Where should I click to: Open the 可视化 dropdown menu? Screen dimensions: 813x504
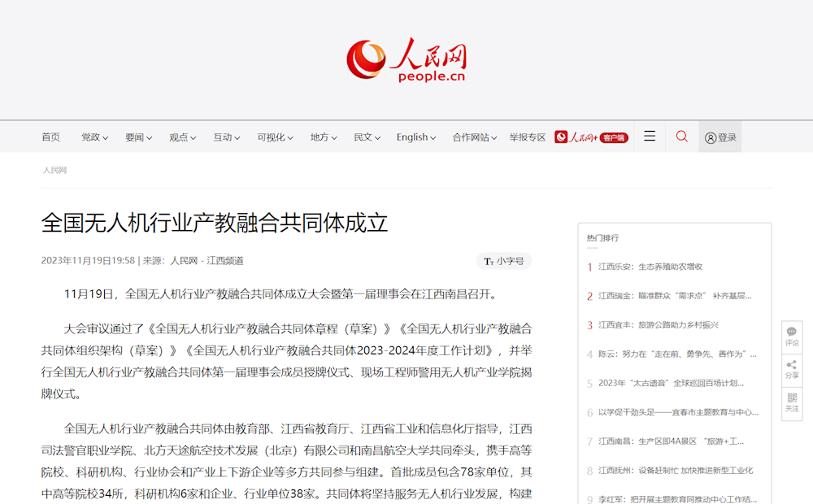click(276, 137)
